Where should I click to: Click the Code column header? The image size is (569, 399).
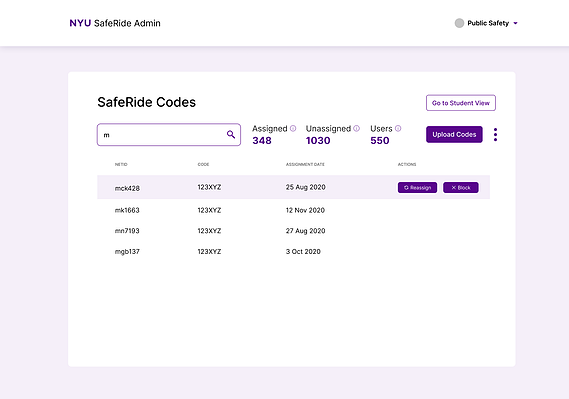click(x=203, y=164)
